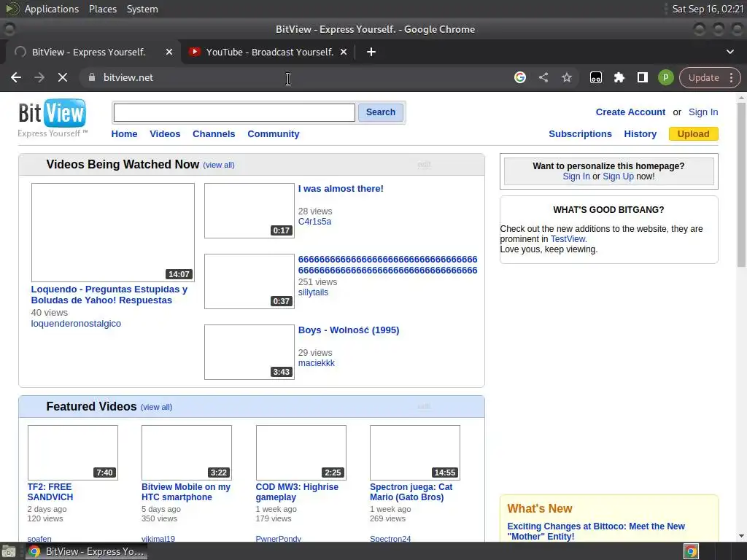Click the extension icon beside the star

click(595, 77)
